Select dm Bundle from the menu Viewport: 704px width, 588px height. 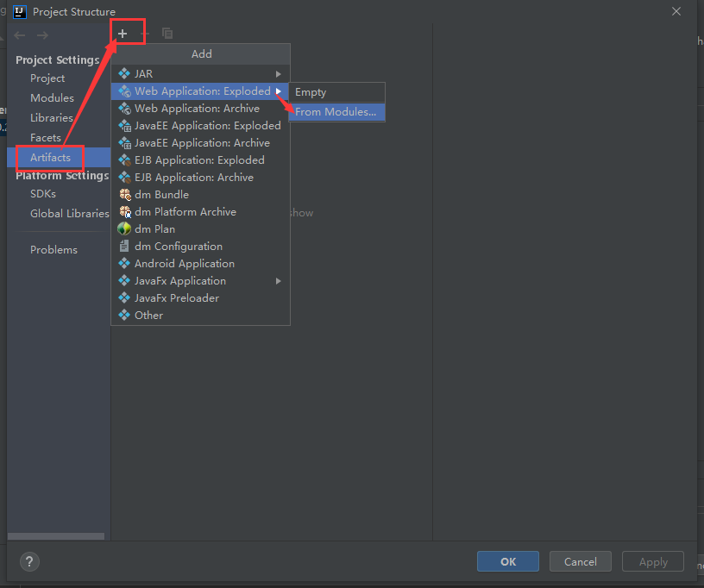click(x=200, y=194)
